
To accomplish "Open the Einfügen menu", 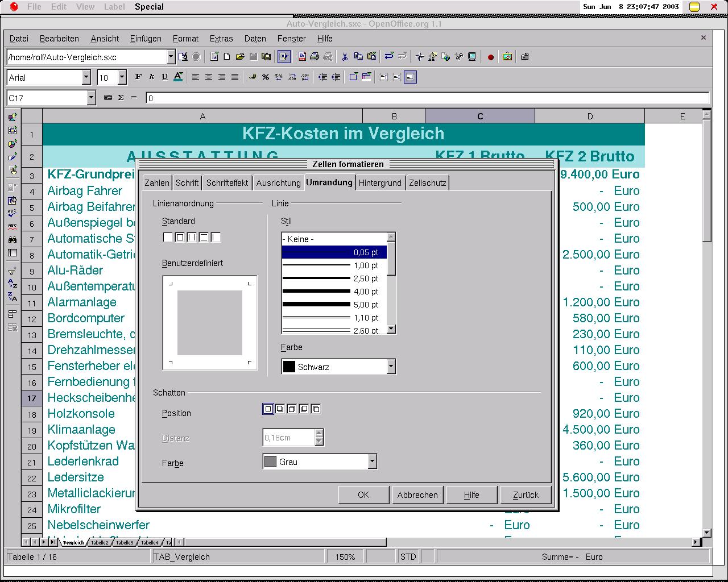I will tap(146, 39).
